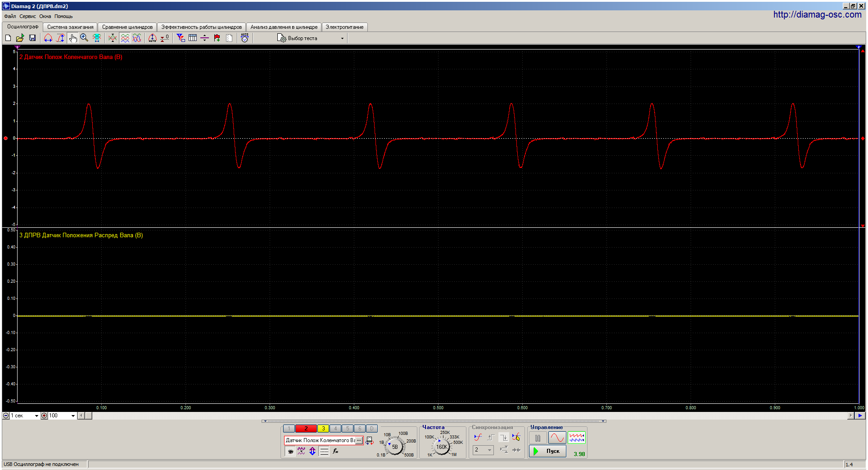Click the purple divide line cursor icon
The height and width of the screenshot is (470, 868).
(x=205, y=38)
